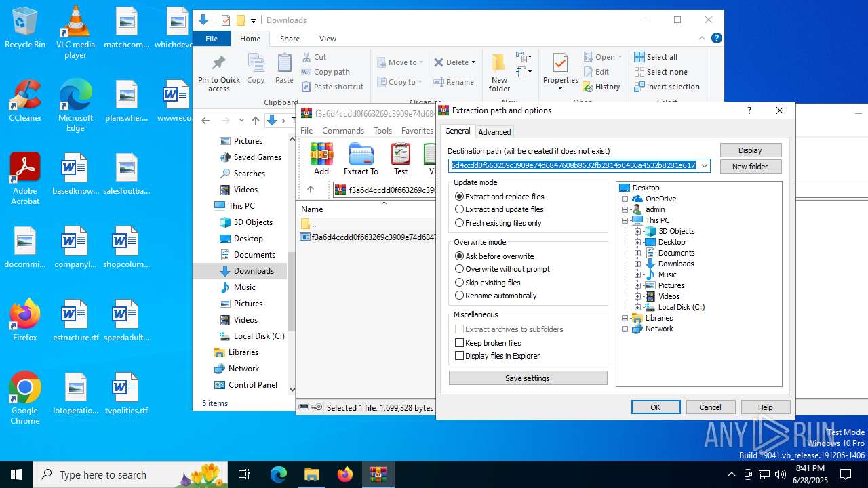Open the WinRAR Commands menu
Screen dimensions: 868x488
[343, 131]
